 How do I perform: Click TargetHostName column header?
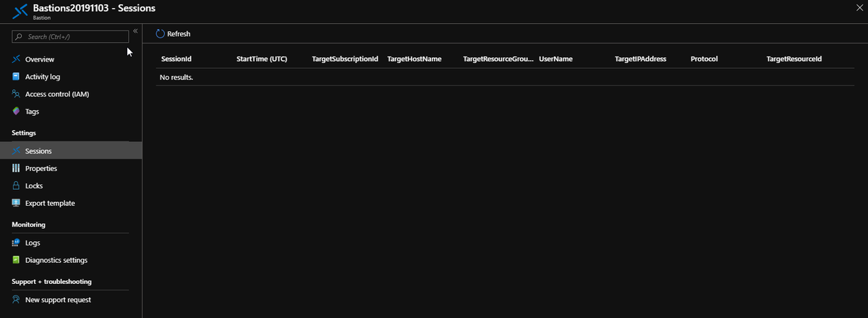(414, 59)
